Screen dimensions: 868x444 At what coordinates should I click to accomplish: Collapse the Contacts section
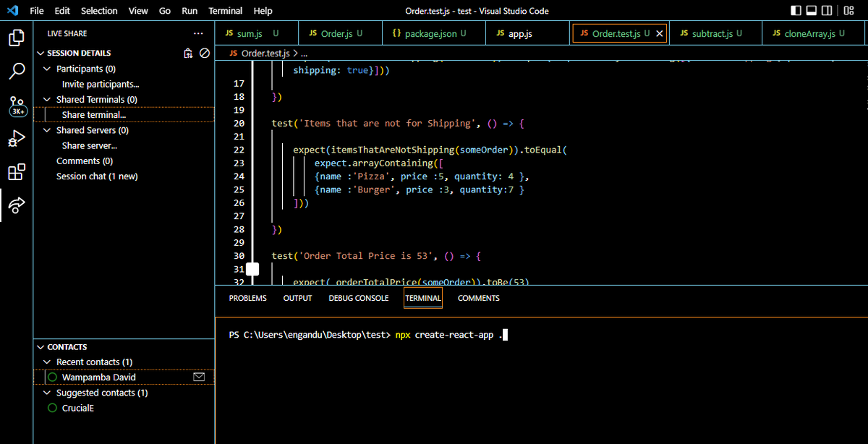(x=41, y=347)
